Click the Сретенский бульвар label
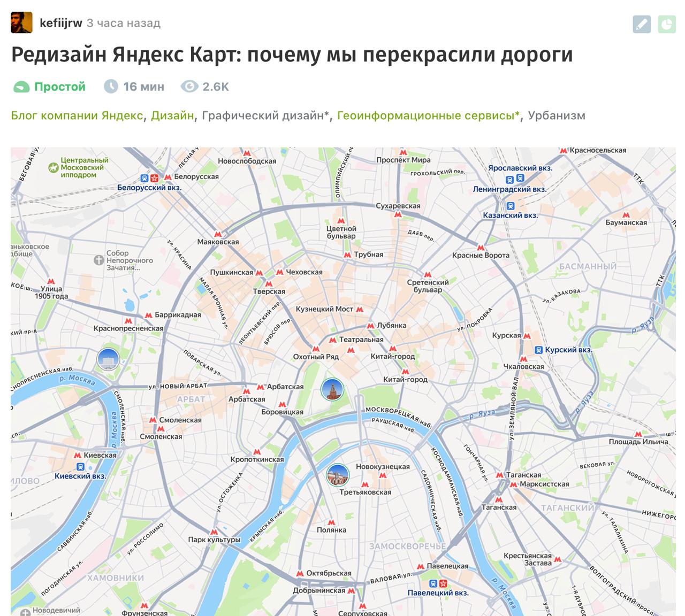This screenshot has height=616, width=685. pos(428,286)
